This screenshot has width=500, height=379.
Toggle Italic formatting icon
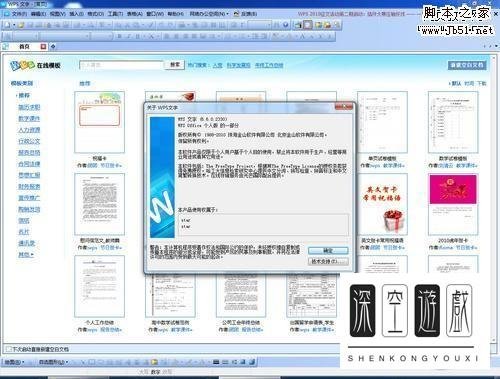click(x=128, y=36)
